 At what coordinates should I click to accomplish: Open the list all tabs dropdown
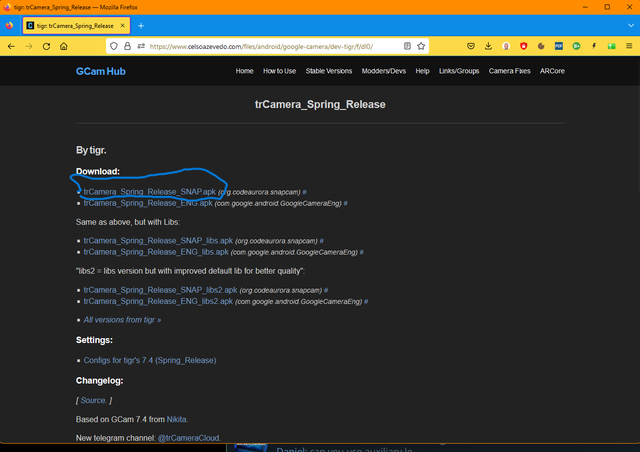[631, 25]
